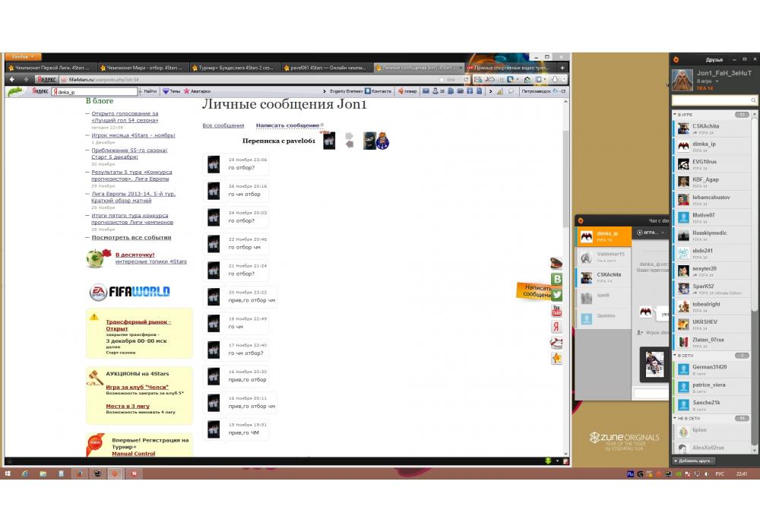Open status dropdown 'В игре' under Jon1_FaH_3eHuT
Viewport: 760px width, 532px height.
click(707, 81)
